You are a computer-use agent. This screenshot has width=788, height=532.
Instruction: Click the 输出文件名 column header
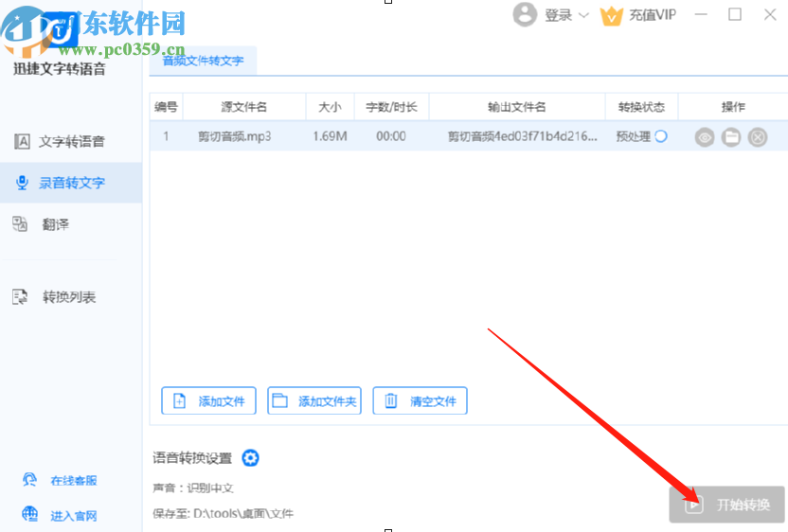click(x=516, y=107)
